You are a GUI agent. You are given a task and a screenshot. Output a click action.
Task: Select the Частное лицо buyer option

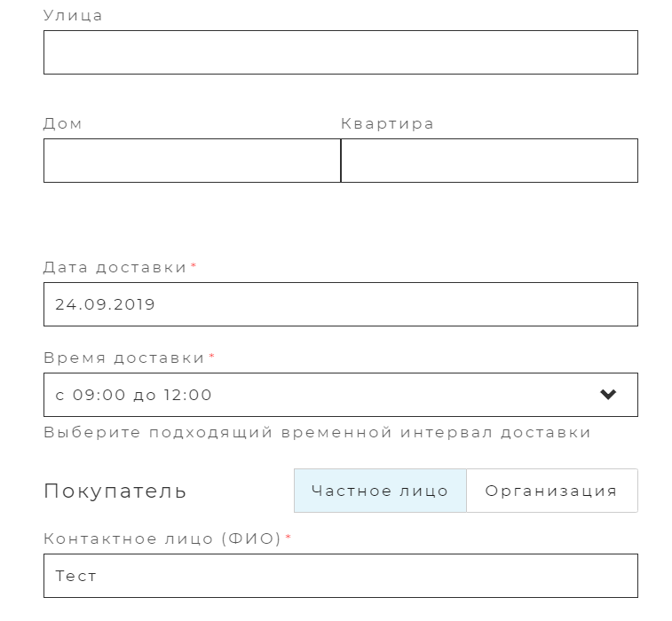(380, 491)
